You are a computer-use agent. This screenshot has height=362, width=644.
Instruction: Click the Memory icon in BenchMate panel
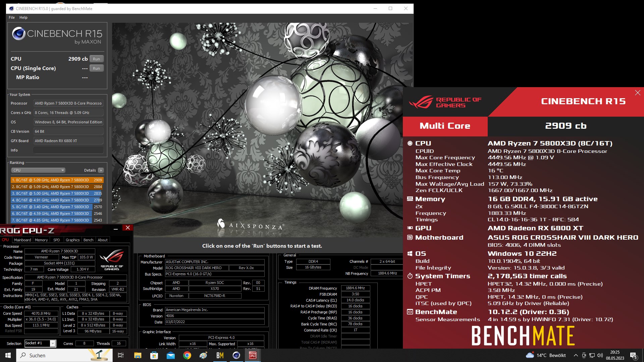pyautogui.click(x=410, y=199)
